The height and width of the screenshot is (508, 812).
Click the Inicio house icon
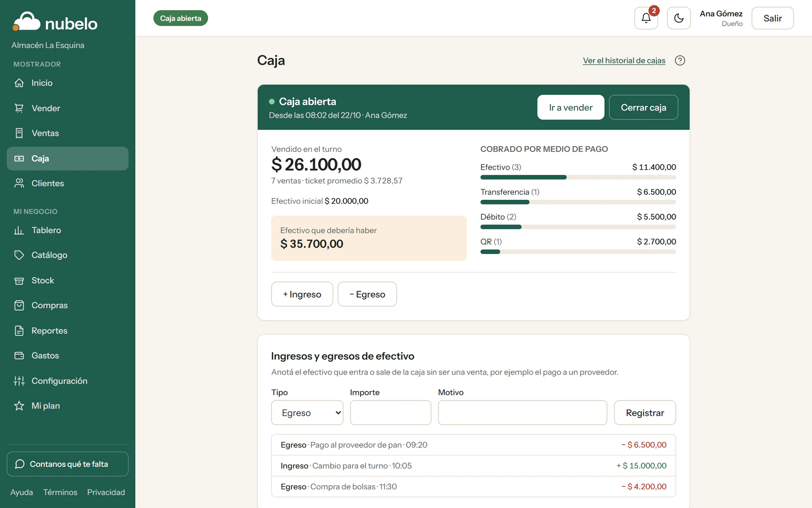[19, 83]
